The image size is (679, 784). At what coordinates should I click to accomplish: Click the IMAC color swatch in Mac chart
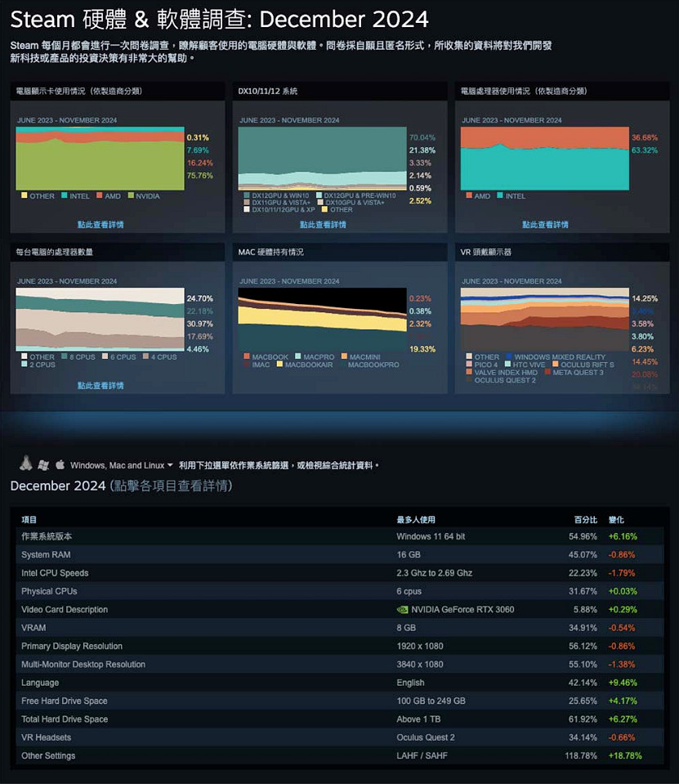[246, 364]
